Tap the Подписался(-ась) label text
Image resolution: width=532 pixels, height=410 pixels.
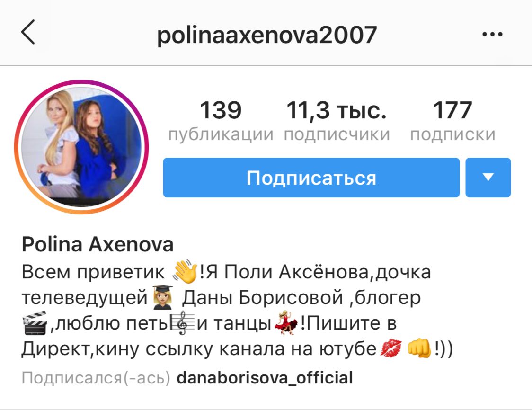point(96,378)
